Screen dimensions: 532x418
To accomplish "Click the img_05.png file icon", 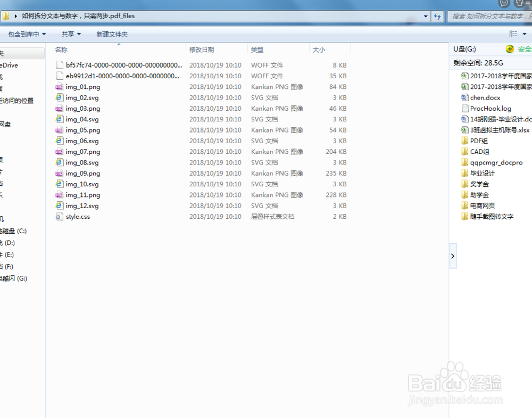I will 60,130.
